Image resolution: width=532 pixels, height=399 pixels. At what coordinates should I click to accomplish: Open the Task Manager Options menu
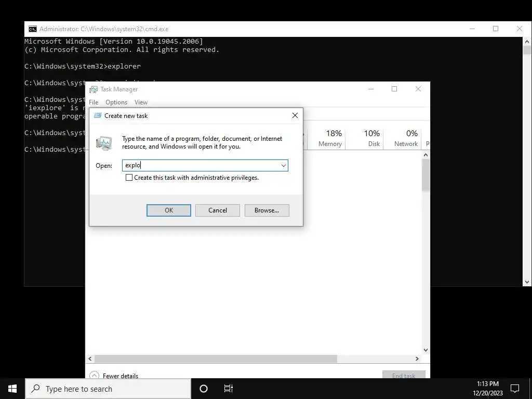pos(116,102)
